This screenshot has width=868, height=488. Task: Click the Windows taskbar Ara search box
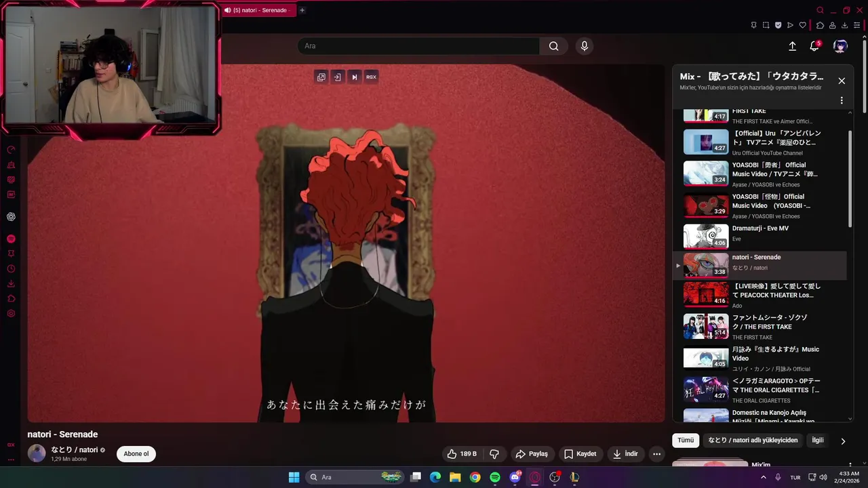click(x=355, y=477)
